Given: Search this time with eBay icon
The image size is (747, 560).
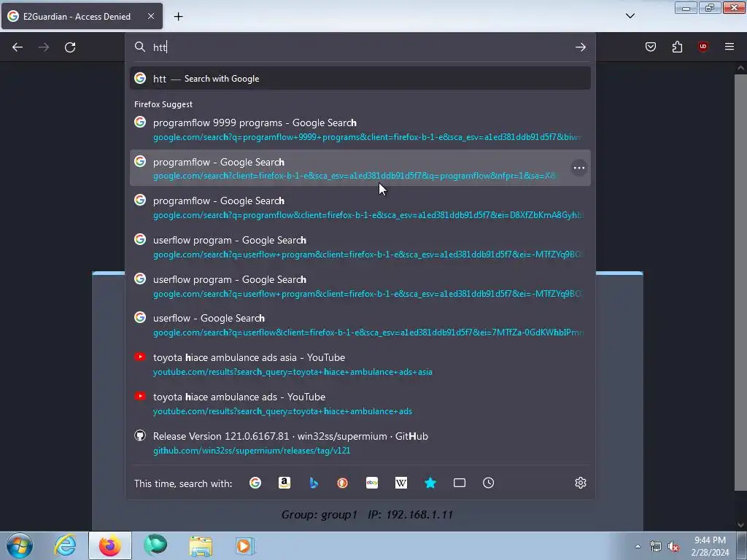Looking at the screenshot, I should click(x=372, y=483).
